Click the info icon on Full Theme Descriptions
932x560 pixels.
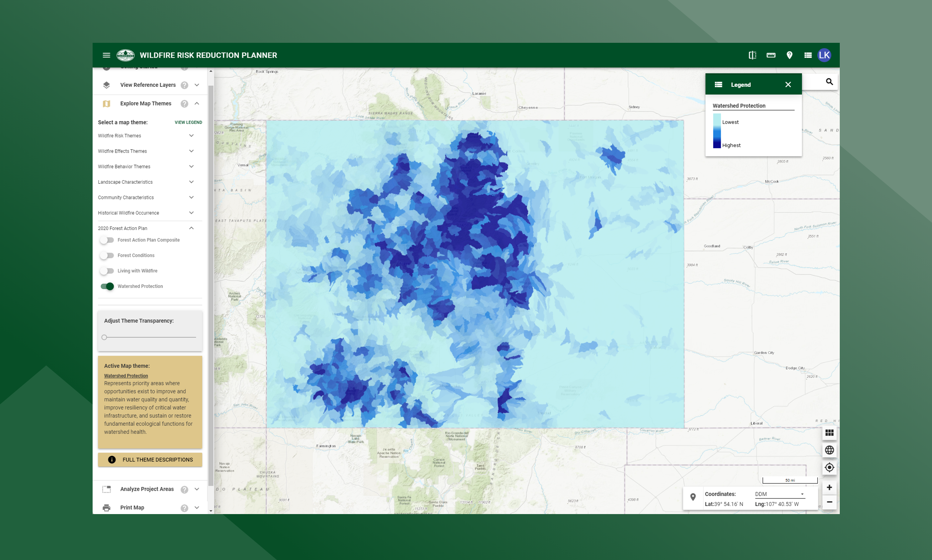pos(112,460)
